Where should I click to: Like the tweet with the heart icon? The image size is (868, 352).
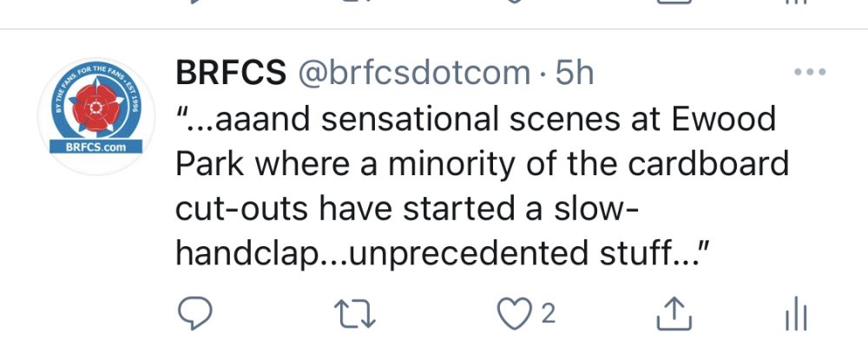pyautogui.click(x=520, y=315)
